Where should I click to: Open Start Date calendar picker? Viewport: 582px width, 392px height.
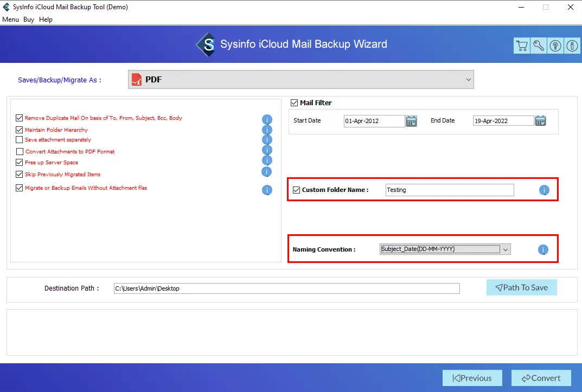point(411,121)
